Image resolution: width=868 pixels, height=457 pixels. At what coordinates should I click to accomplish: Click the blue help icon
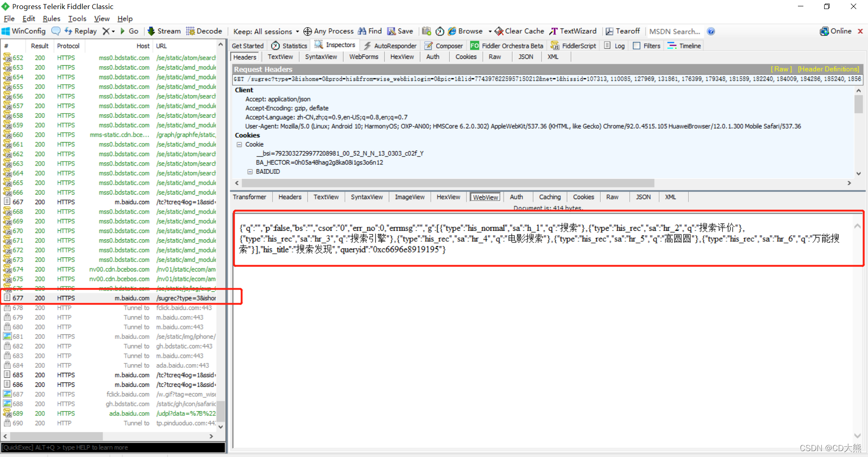click(x=711, y=31)
